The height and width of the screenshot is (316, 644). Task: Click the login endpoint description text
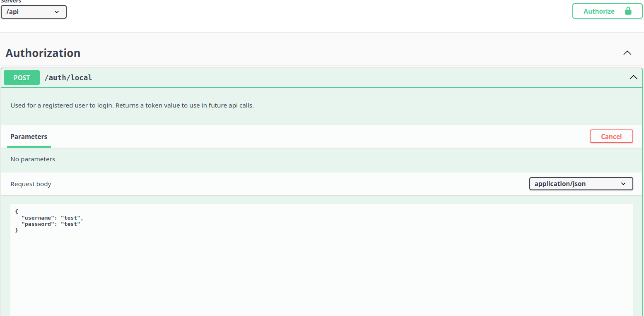click(132, 105)
